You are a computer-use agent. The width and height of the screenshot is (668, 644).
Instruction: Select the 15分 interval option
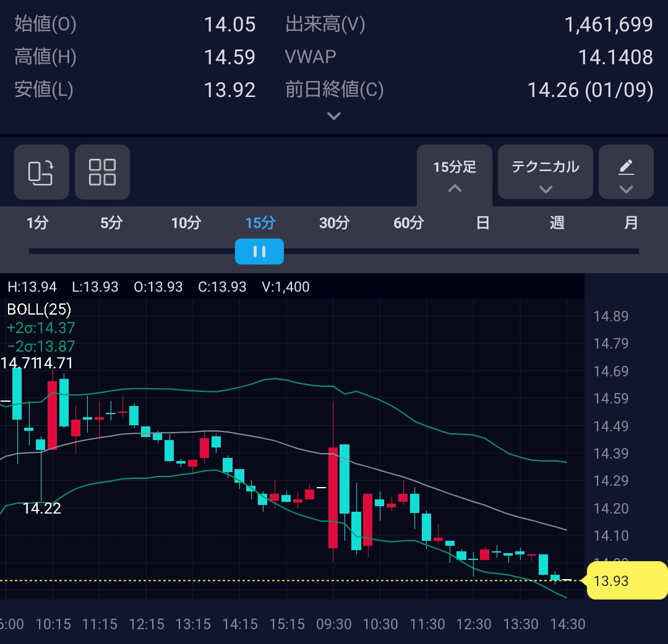pyautogui.click(x=260, y=223)
